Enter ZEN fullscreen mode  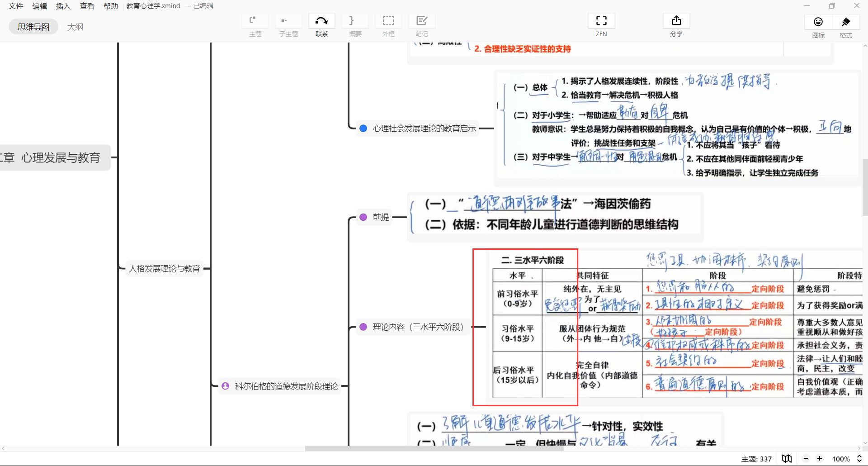coord(601,21)
